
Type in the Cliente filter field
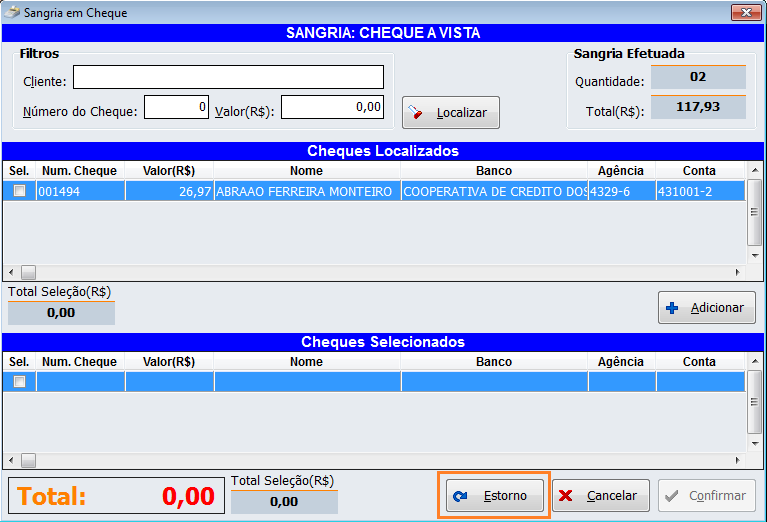(228, 78)
